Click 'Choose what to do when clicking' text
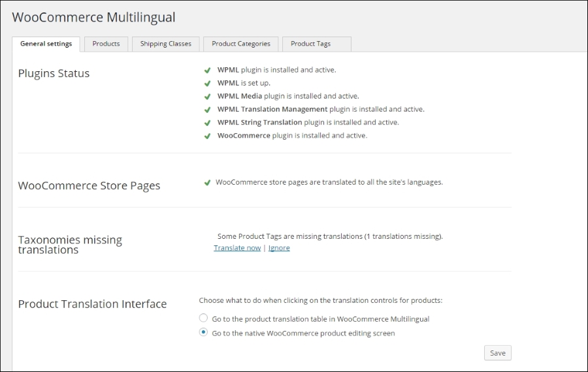Viewport: 588px width, 372px height. click(321, 300)
